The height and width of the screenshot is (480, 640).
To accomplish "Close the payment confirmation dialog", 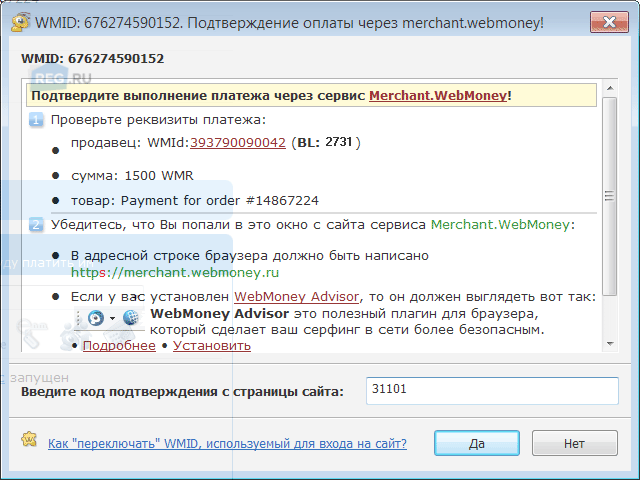I will point(609,22).
